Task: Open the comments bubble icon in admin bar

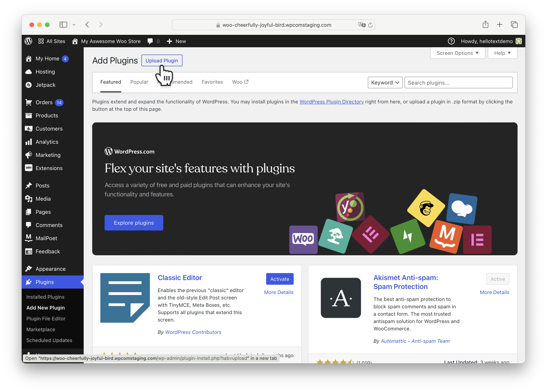Action: click(150, 41)
